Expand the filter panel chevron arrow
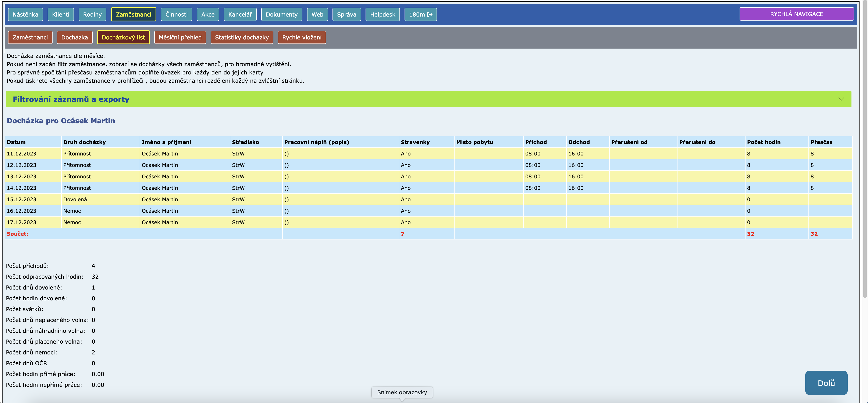Image resolution: width=868 pixels, height=403 pixels. coord(841,99)
